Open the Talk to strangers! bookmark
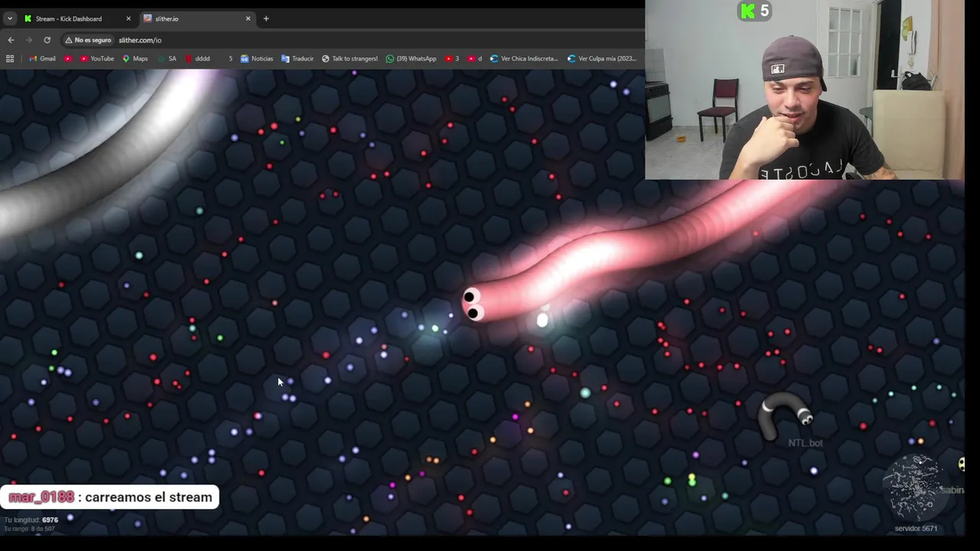This screenshot has height=551, width=980. pos(349,58)
